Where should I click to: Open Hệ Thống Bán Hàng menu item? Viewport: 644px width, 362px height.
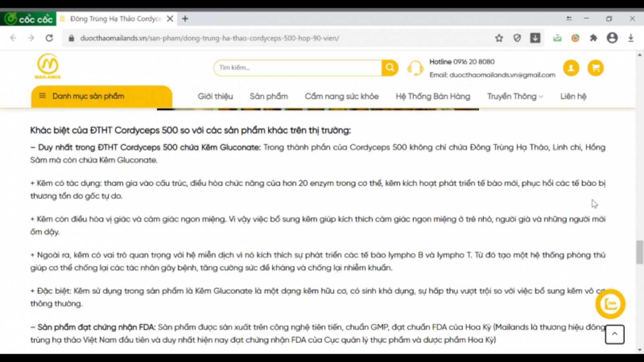point(433,97)
